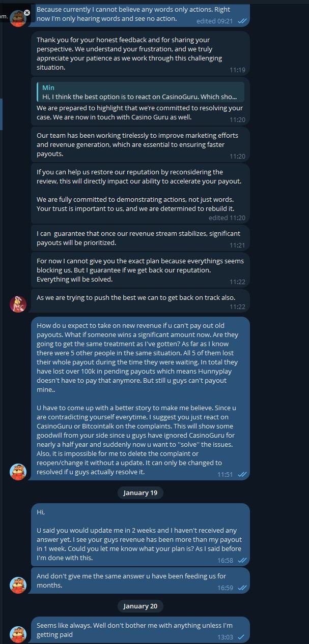The width and height of the screenshot is (309, 644).
Task: Click the avatar next to the 13:03 message
Action: 18,634
